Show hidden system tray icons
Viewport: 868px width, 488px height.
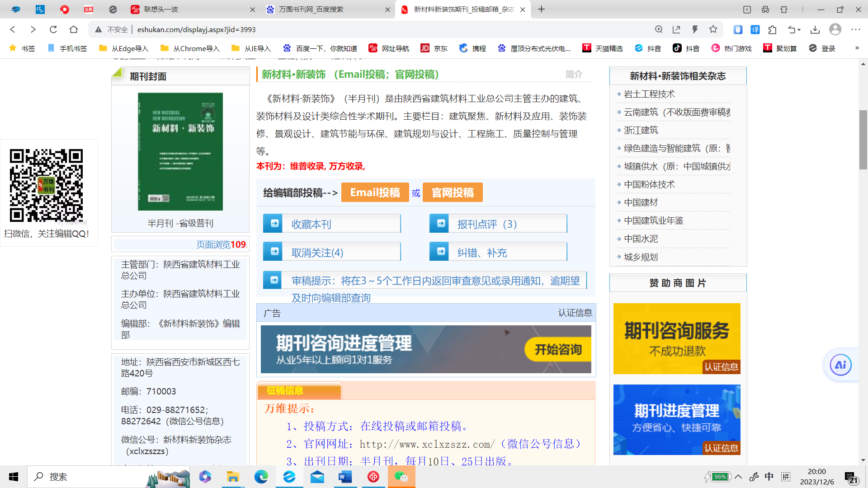738,477
